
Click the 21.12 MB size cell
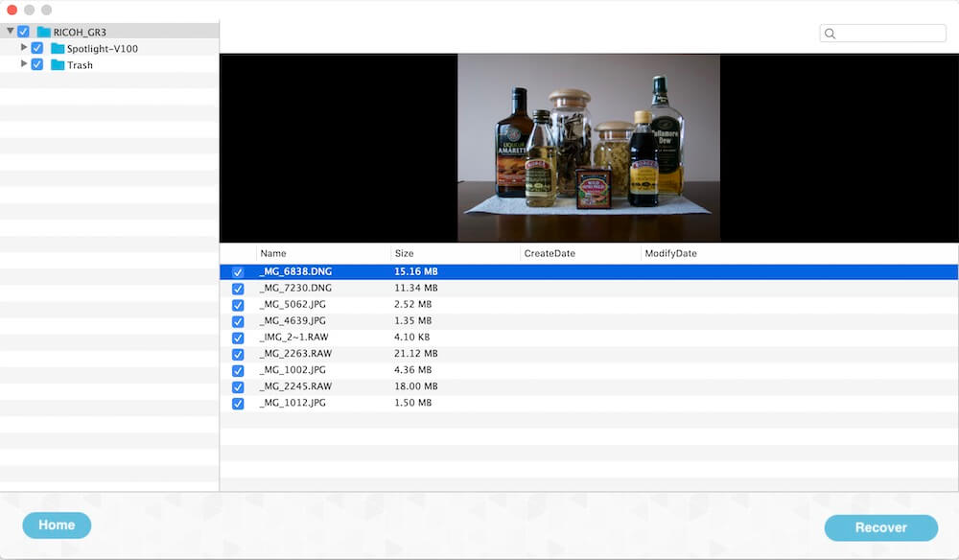[x=416, y=354]
